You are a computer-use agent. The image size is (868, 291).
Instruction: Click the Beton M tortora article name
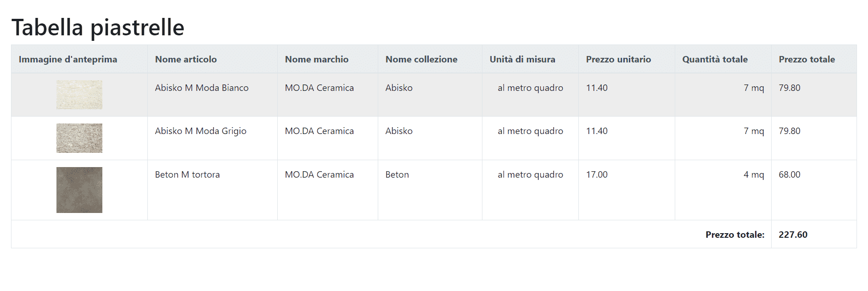click(187, 174)
